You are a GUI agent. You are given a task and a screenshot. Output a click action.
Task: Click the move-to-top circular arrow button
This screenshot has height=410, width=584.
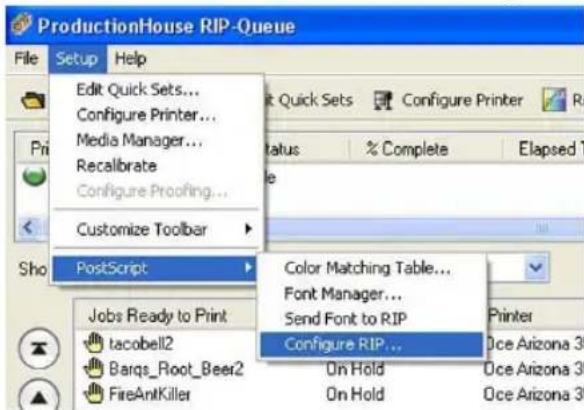pos(39,348)
